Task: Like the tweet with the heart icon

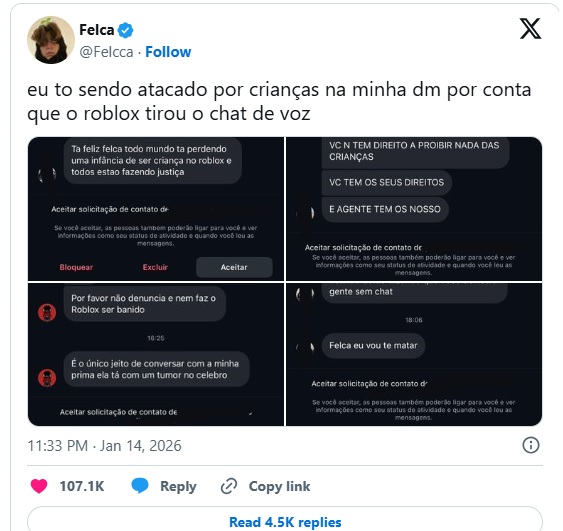Action: coord(39,486)
